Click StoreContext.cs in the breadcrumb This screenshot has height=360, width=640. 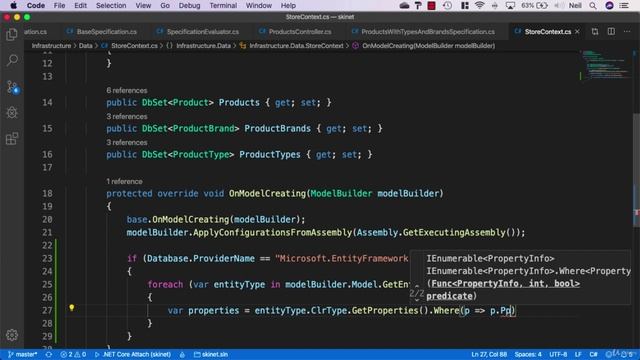(134, 46)
